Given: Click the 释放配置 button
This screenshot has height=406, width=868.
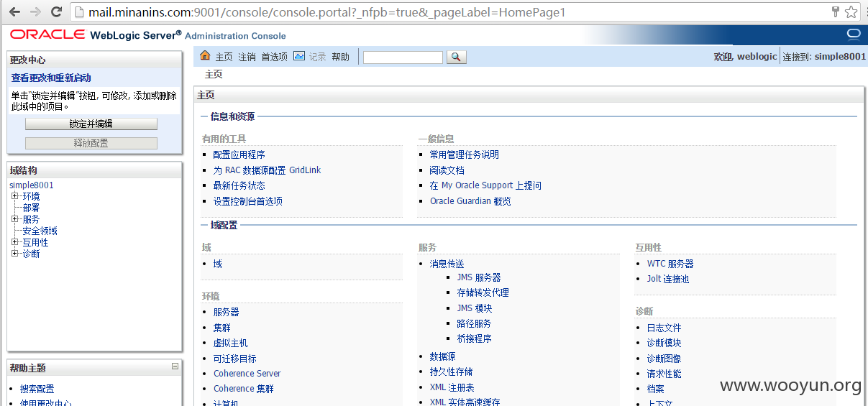Looking at the screenshot, I should click(x=91, y=143).
